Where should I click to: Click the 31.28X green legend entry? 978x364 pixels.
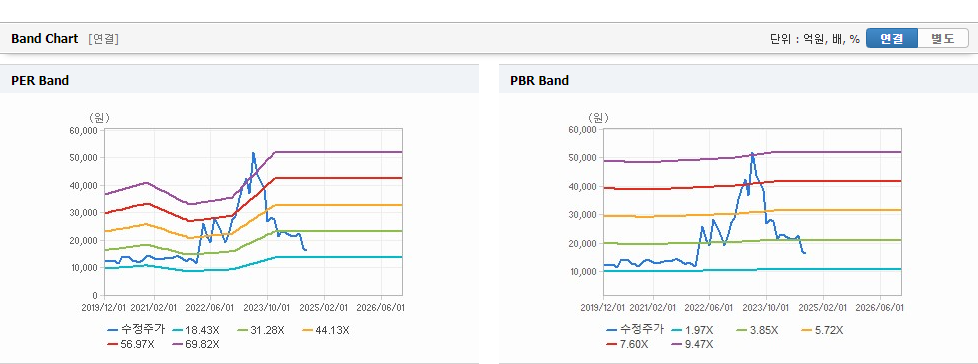pos(262,330)
